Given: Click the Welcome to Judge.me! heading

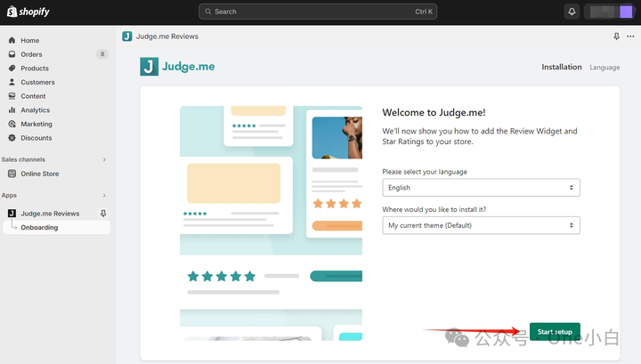Looking at the screenshot, I should [x=434, y=112].
